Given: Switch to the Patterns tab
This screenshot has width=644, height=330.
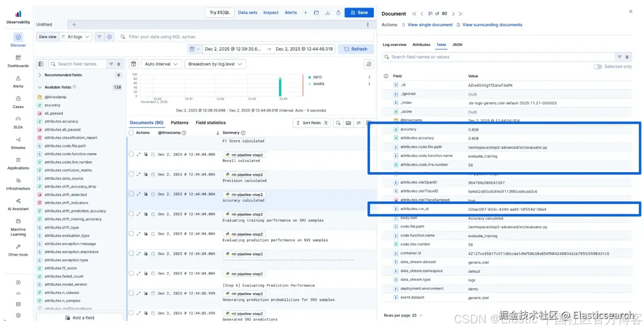Looking at the screenshot, I should click(x=179, y=123).
